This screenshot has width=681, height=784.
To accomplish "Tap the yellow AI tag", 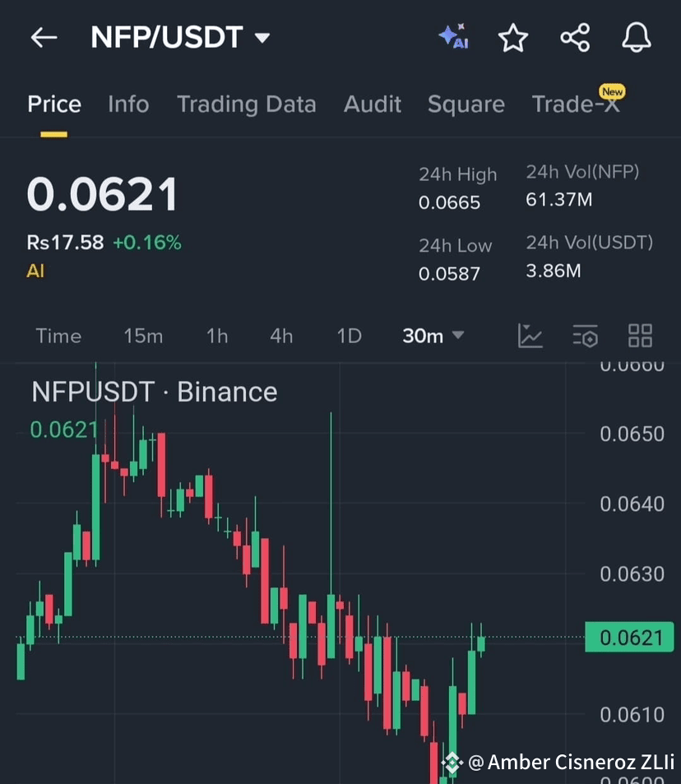I will (x=35, y=271).
